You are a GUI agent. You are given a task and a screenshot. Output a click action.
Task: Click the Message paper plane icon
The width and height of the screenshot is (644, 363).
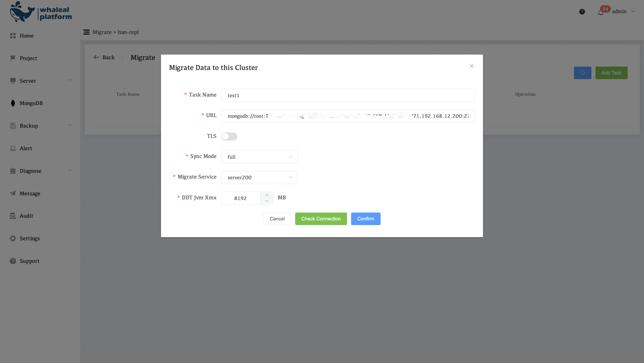pyautogui.click(x=13, y=193)
